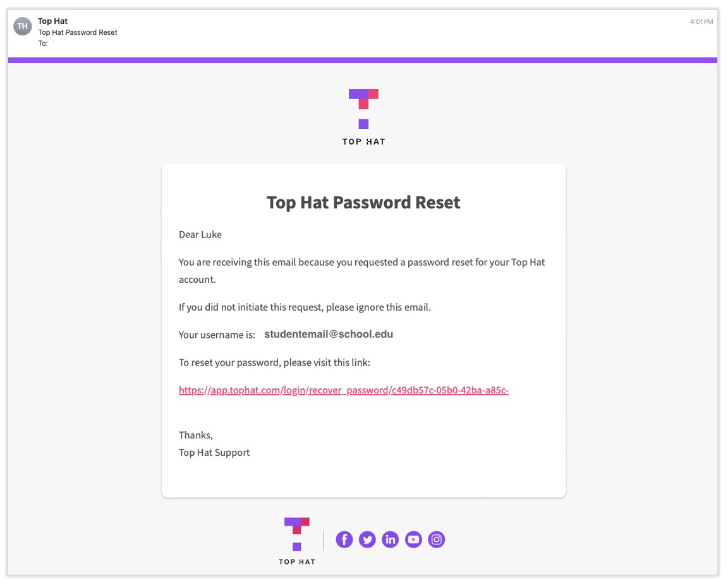Click the 'please ignore this email' sentence
The height and width of the screenshot is (586, 728).
(x=305, y=308)
